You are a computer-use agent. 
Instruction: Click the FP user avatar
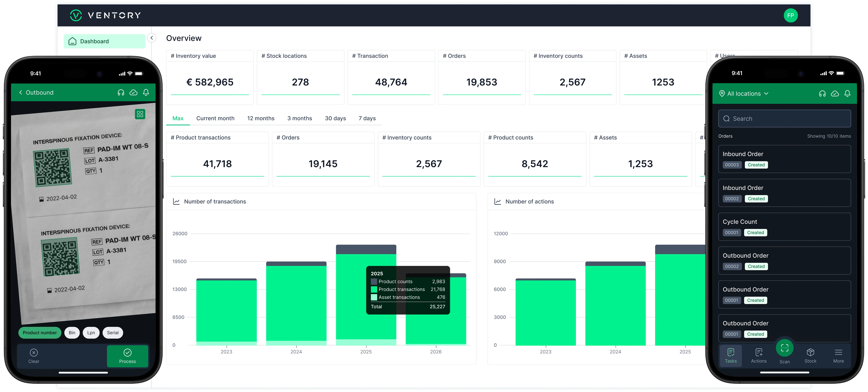(790, 15)
